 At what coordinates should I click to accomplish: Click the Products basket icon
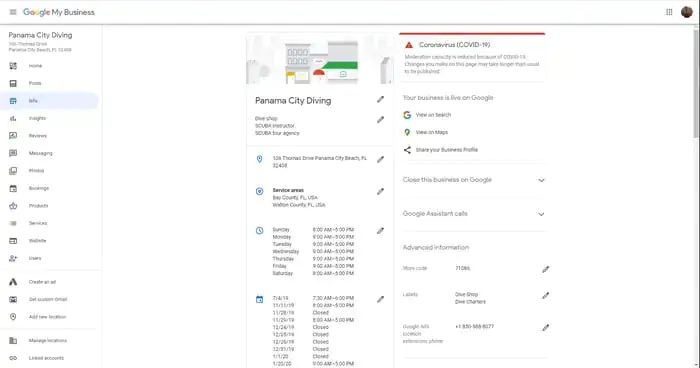(13, 206)
